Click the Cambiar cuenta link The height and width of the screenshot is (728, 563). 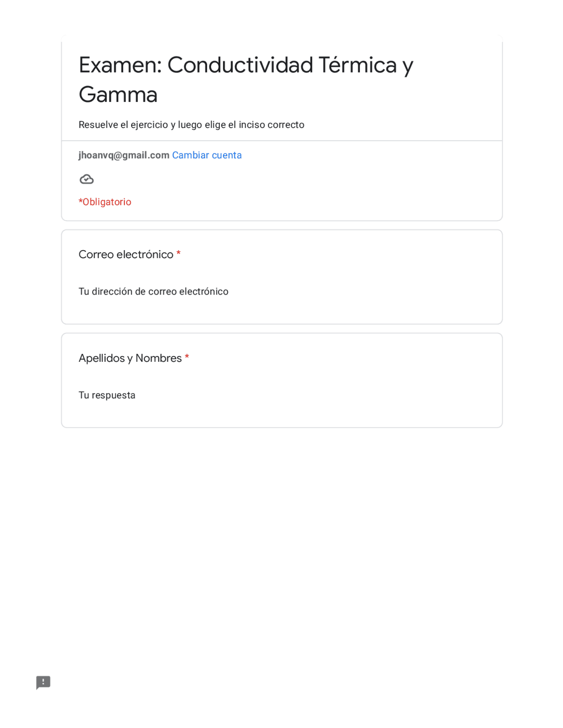tap(207, 155)
